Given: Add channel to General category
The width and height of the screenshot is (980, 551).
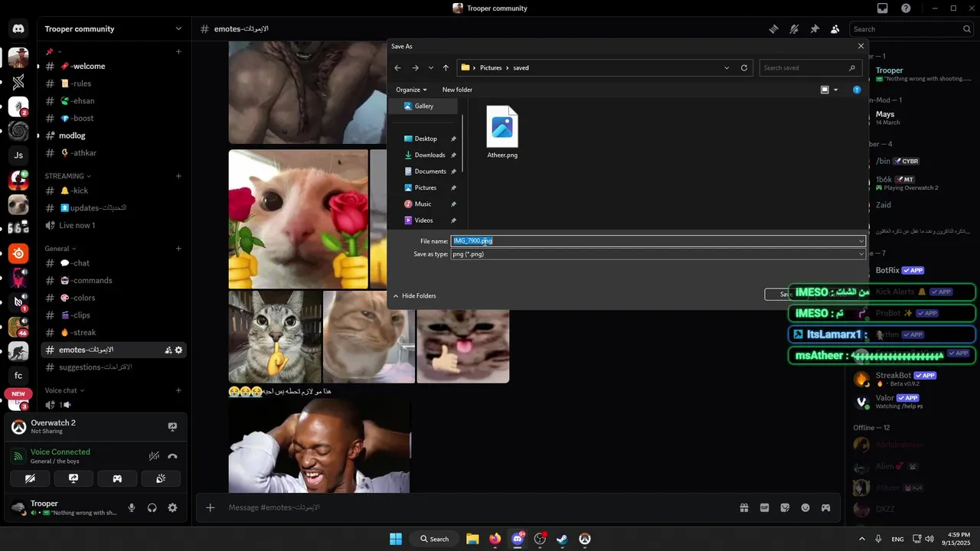Looking at the screenshot, I should [178, 249].
